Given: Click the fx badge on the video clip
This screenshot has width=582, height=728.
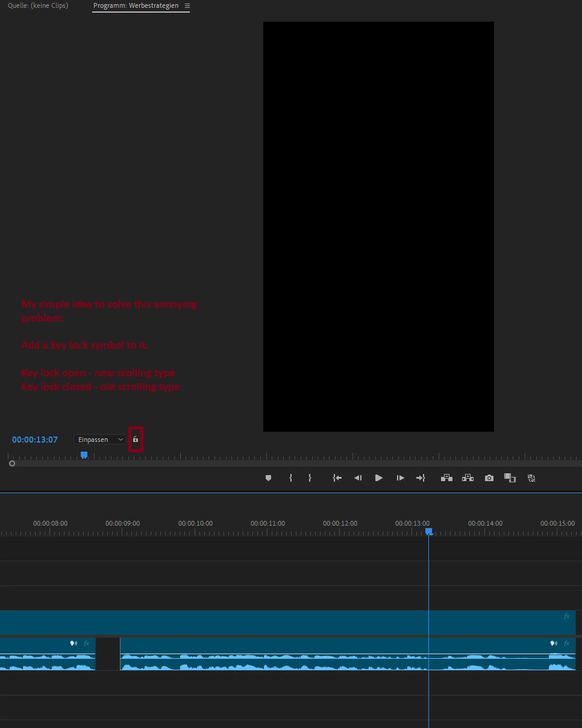Looking at the screenshot, I should (x=566, y=616).
